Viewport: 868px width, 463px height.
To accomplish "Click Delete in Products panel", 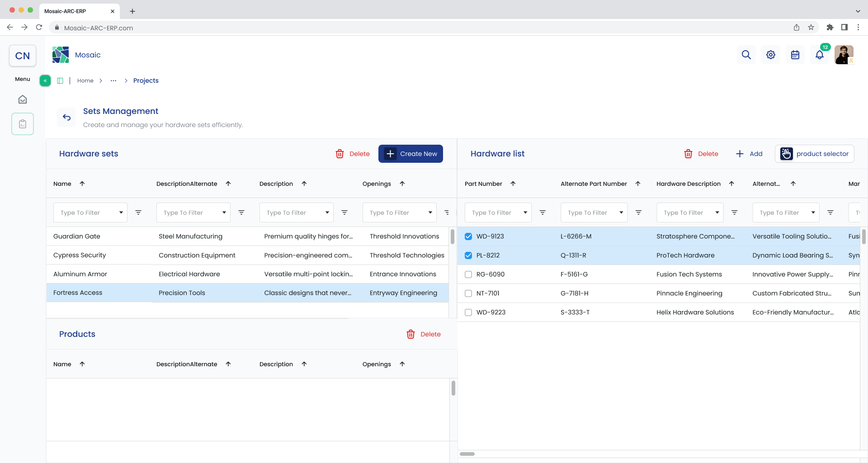I will tap(424, 334).
